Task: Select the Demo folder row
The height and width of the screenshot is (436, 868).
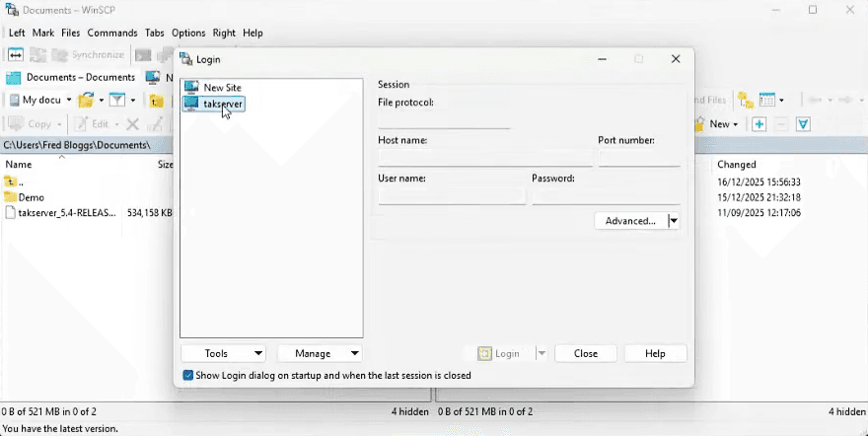Action: pos(31,197)
